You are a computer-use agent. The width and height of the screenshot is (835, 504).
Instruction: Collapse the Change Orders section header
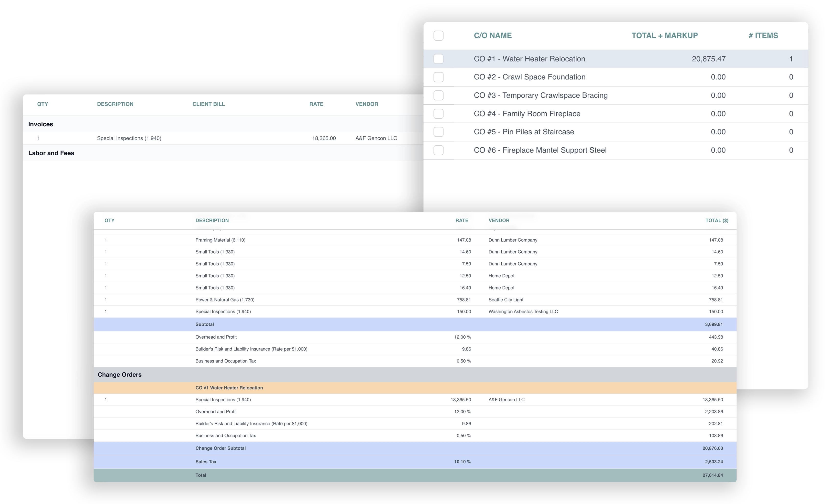tap(120, 375)
